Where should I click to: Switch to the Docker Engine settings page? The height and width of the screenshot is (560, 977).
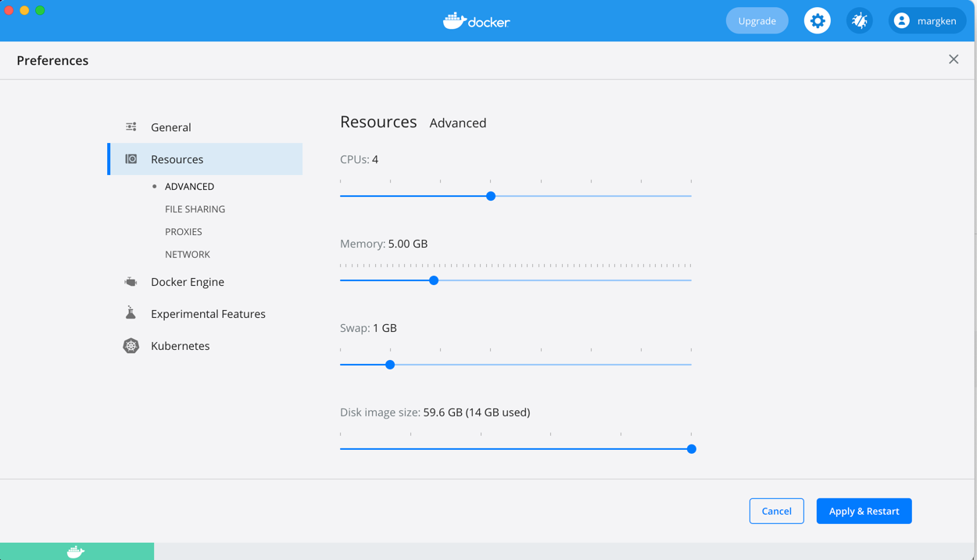[x=188, y=281]
